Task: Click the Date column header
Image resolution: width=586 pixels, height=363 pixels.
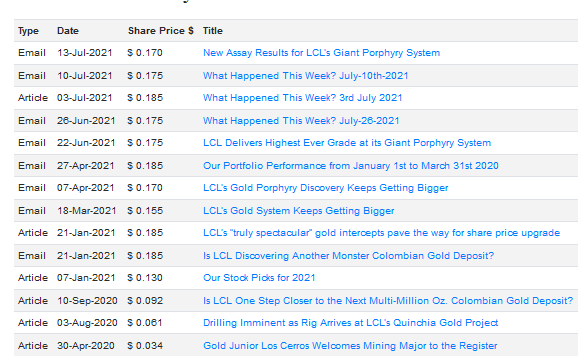Action: coord(68,31)
